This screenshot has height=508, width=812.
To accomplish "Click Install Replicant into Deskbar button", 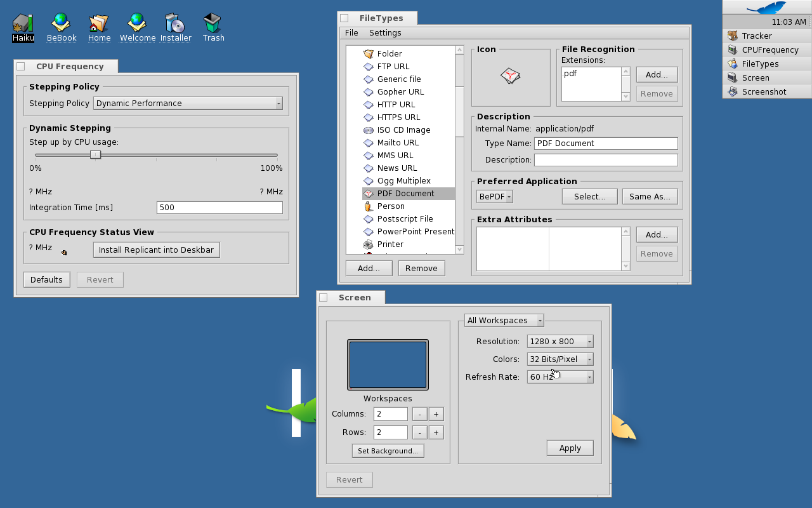I will tap(157, 250).
